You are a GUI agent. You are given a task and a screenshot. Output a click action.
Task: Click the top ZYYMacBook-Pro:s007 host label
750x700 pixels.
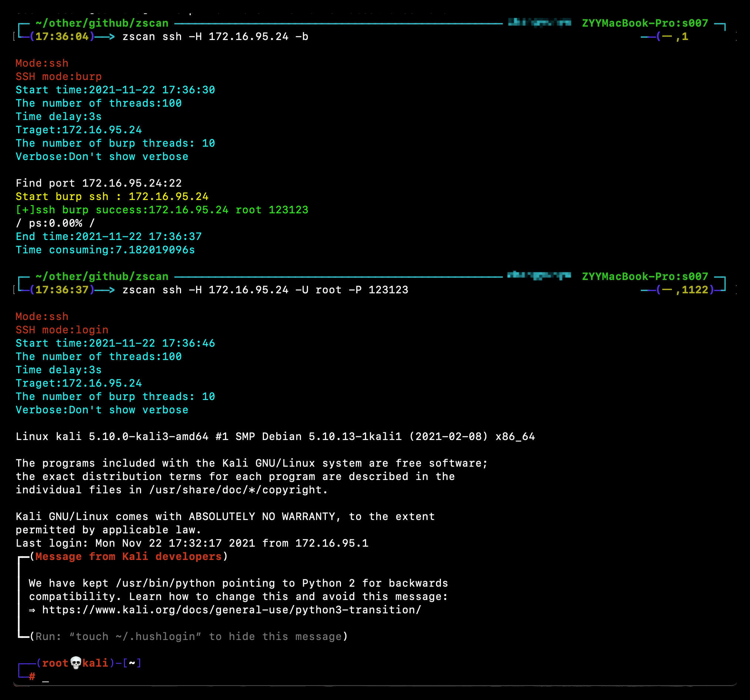tap(644, 23)
